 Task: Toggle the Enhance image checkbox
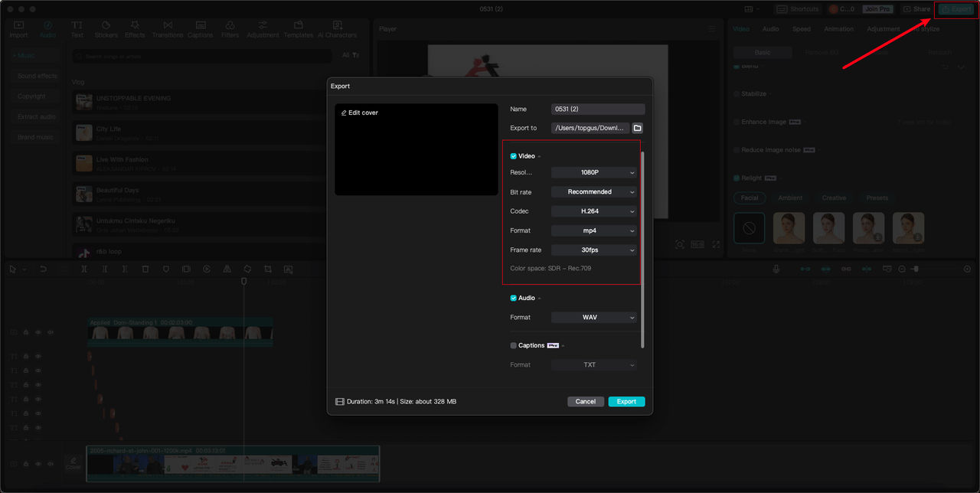pos(737,122)
